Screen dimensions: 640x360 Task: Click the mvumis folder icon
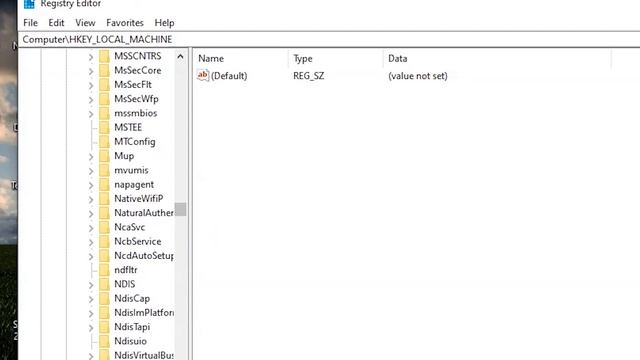point(104,170)
